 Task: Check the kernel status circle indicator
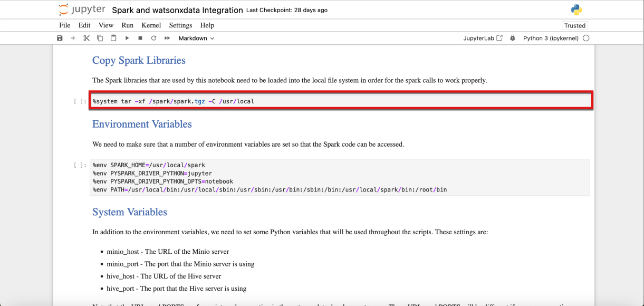586,38
